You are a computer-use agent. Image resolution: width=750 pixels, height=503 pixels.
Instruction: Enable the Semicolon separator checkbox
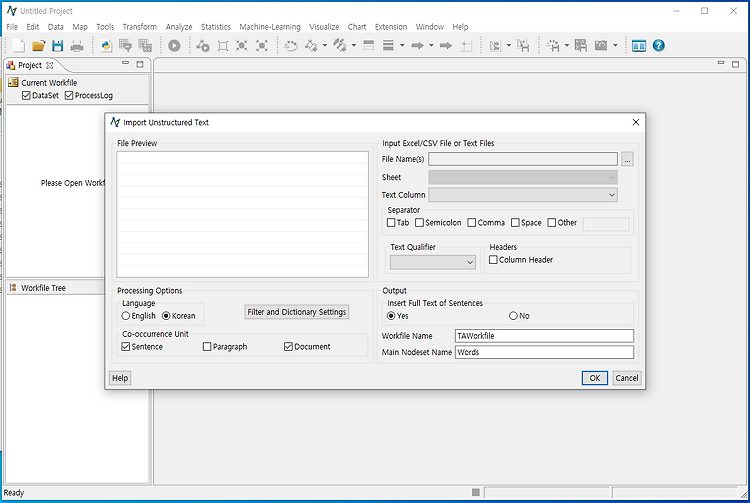tap(419, 223)
